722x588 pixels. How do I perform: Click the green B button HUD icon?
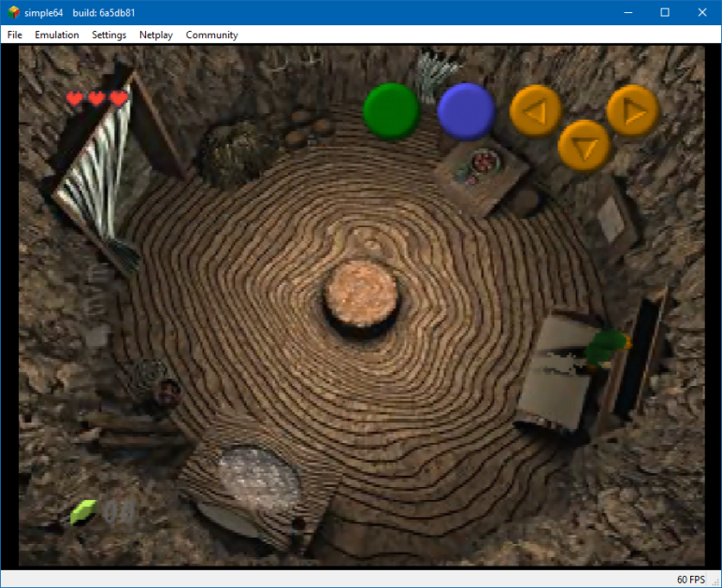point(391,111)
